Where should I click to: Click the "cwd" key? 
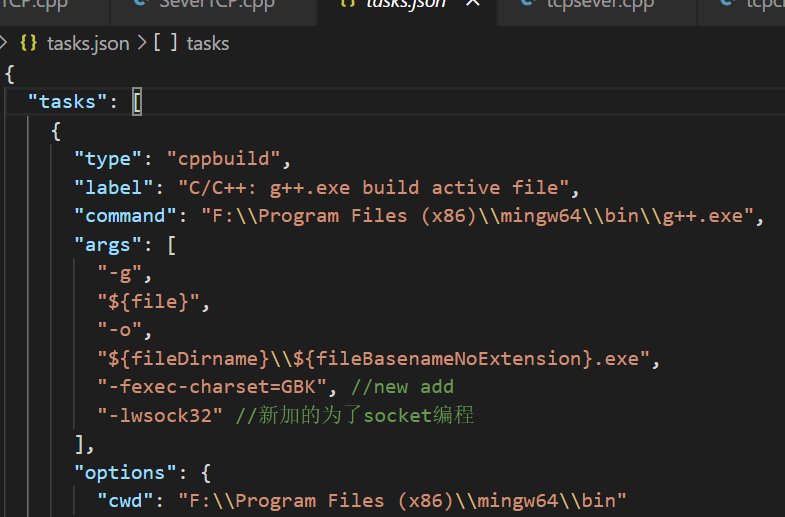click(125, 501)
